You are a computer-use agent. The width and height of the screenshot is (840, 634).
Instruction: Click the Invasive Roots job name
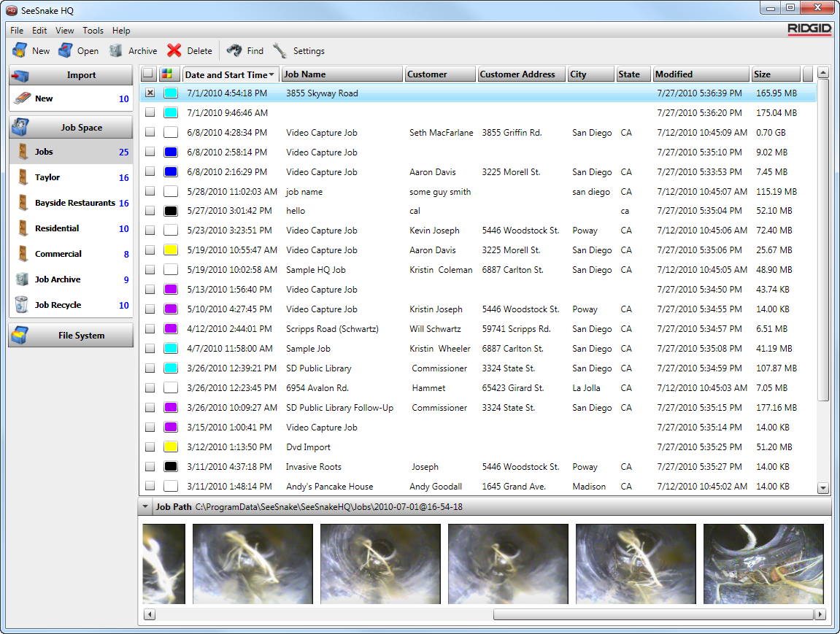coord(313,466)
